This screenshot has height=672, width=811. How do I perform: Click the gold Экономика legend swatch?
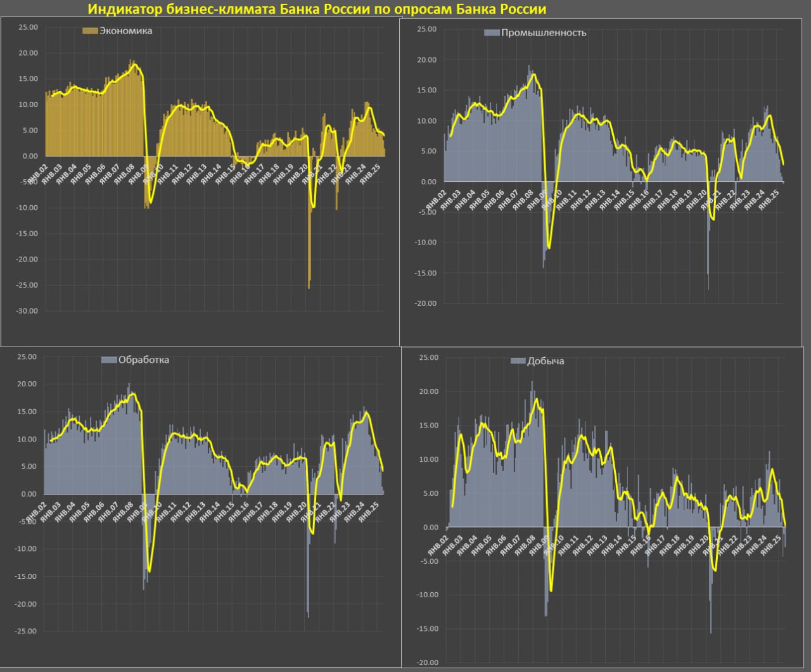click(90, 31)
